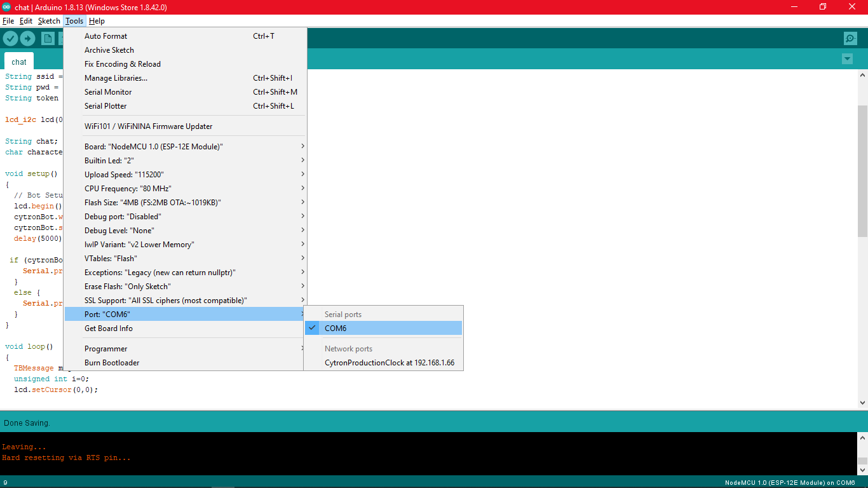Click Get Board Info entry

[185, 329]
